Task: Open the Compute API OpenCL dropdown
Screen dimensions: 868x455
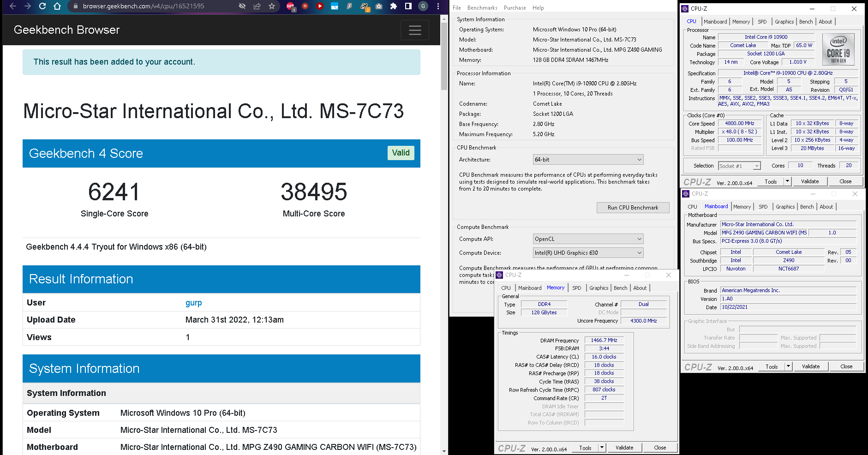Action: coord(588,239)
